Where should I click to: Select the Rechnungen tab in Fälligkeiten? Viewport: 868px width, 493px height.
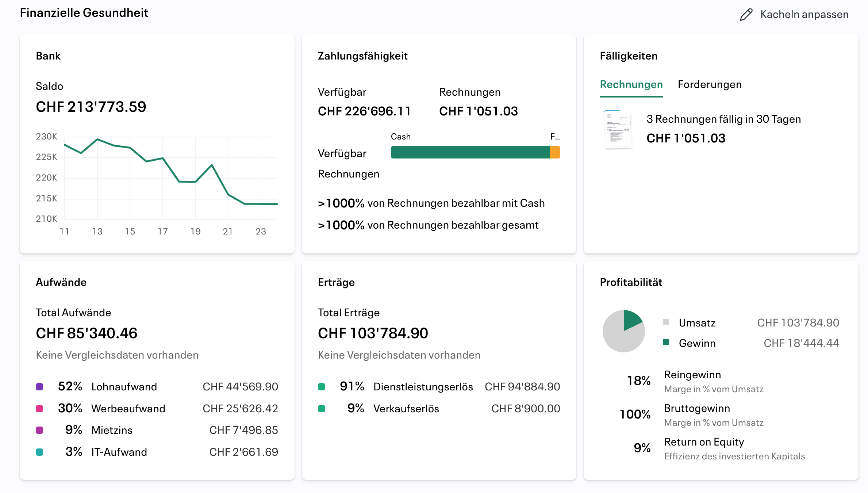pos(631,84)
